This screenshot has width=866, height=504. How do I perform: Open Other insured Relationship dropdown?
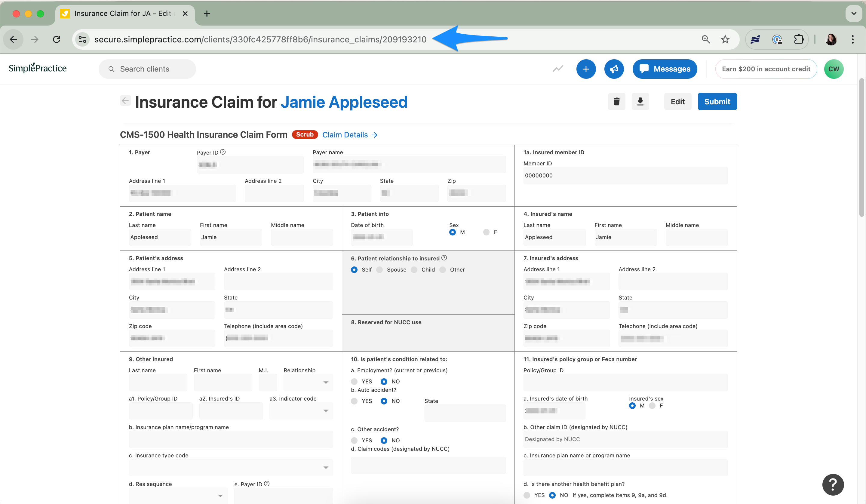(308, 382)
